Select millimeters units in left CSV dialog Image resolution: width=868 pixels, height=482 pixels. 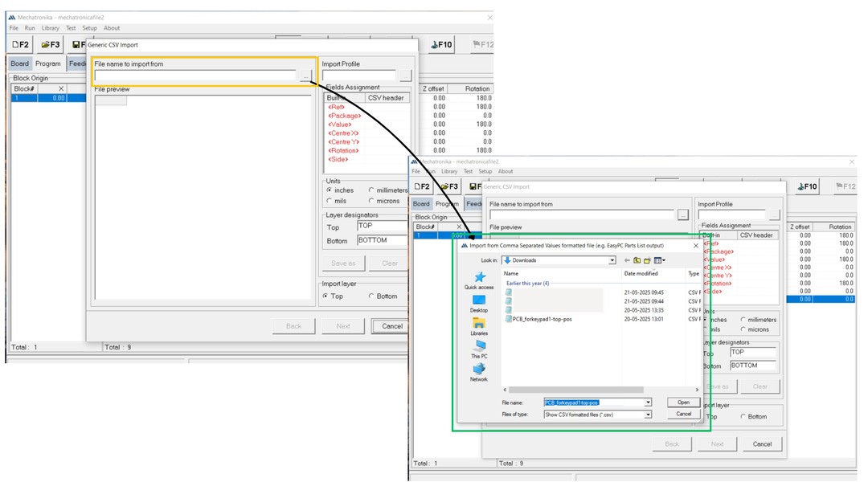point(388,190)
